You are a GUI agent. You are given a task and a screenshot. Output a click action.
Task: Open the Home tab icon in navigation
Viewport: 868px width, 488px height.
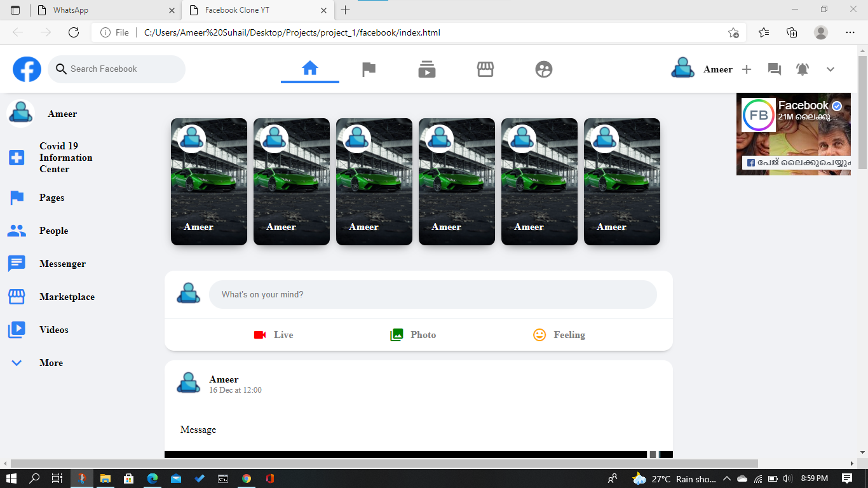(310, 69)
